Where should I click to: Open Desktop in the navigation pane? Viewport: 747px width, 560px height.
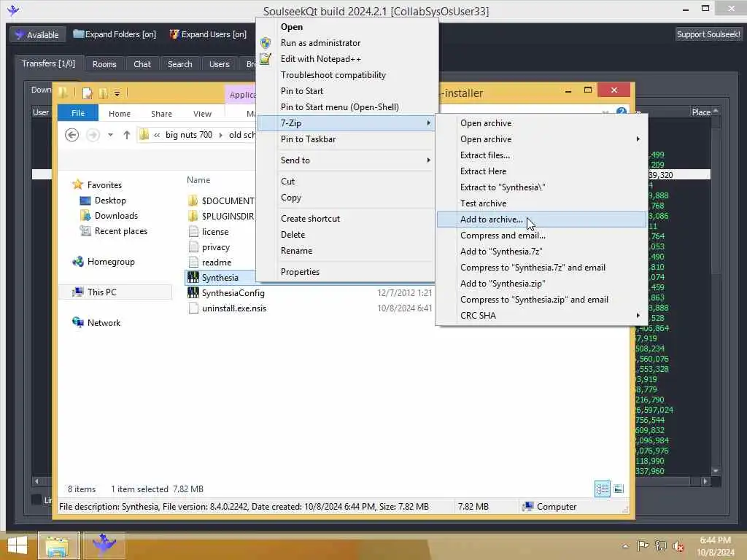pos(110,201)
